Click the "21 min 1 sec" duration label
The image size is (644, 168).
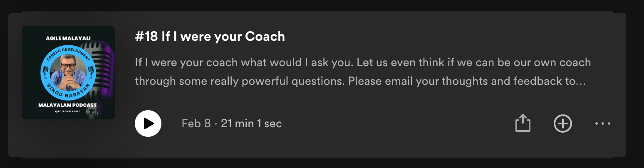click(x=251, y=124)
